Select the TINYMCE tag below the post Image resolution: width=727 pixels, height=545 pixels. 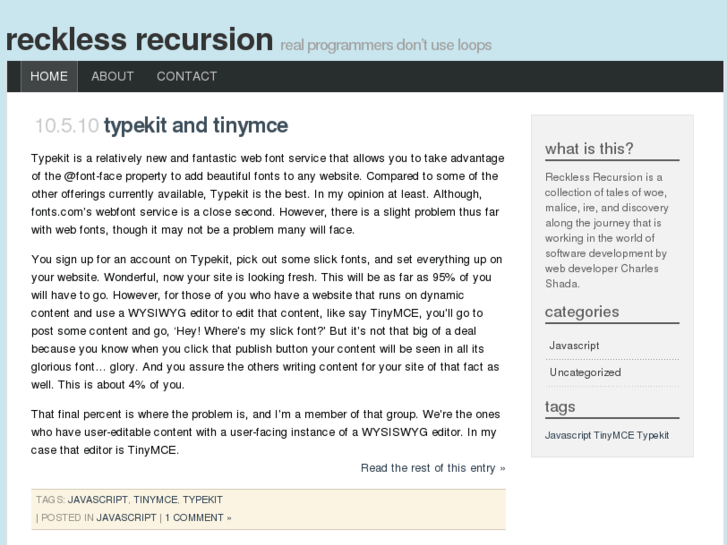pyautogui.click(x=155, y=499)
